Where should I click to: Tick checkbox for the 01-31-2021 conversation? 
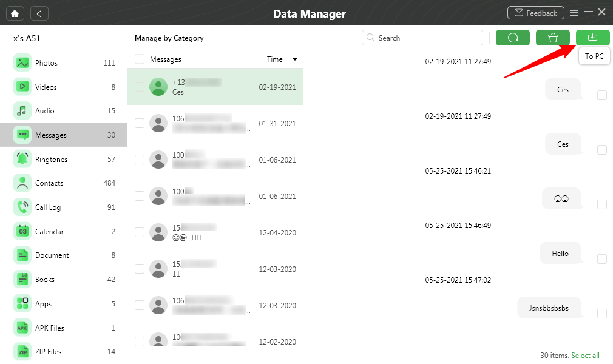(x=140, y=123)
